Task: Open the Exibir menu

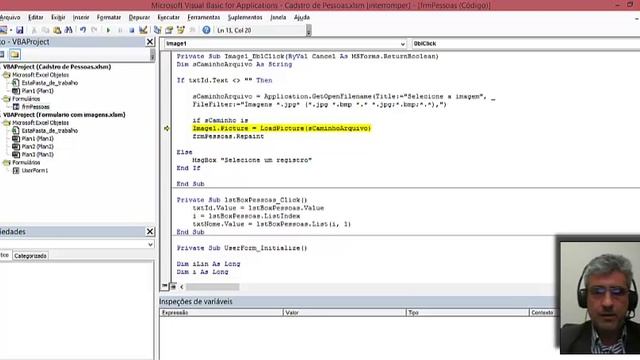Action: (x=58, y=17)
